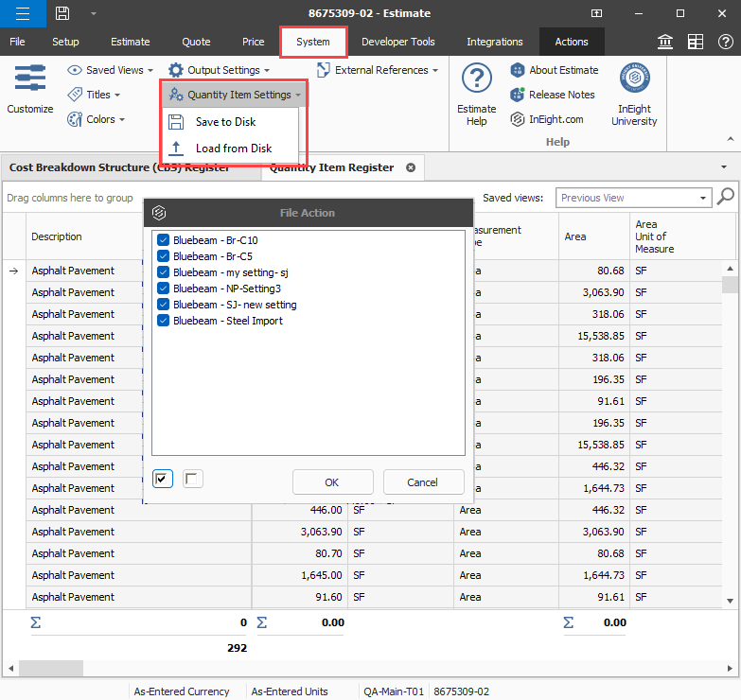This screenshot has height=700, width=741.
Task: Expand the Saved views combo box
Action: point(703,198)
